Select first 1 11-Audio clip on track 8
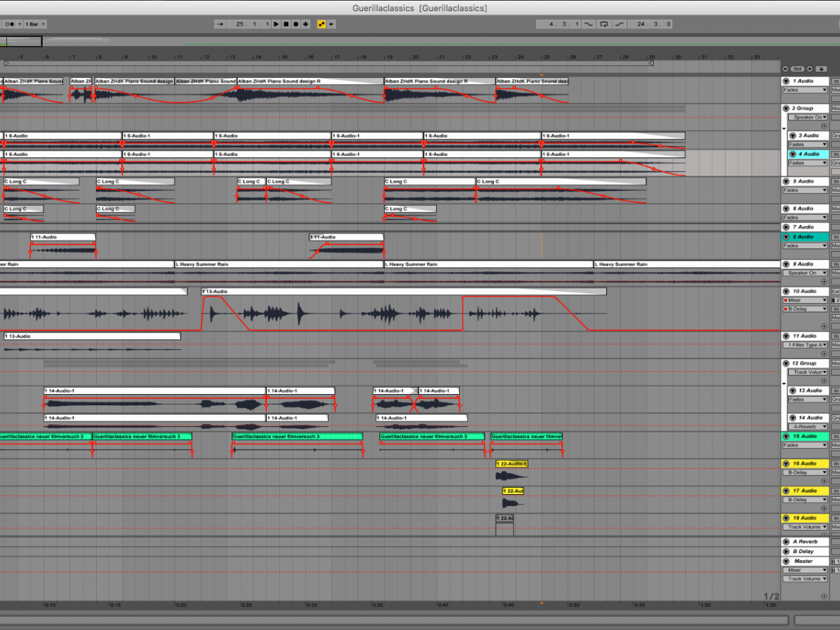The image size is (840, 630). point(62,237)
